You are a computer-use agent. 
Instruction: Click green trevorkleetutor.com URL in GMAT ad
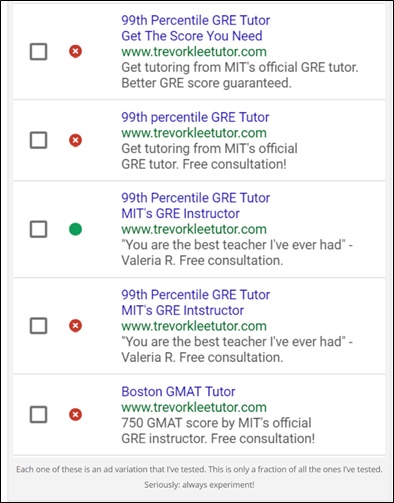pos(194,407)
